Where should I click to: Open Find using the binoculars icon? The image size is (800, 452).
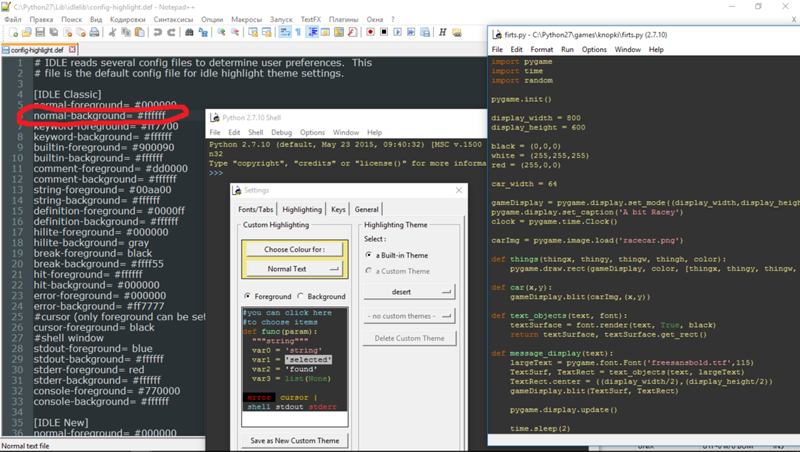tap(189, 32)
